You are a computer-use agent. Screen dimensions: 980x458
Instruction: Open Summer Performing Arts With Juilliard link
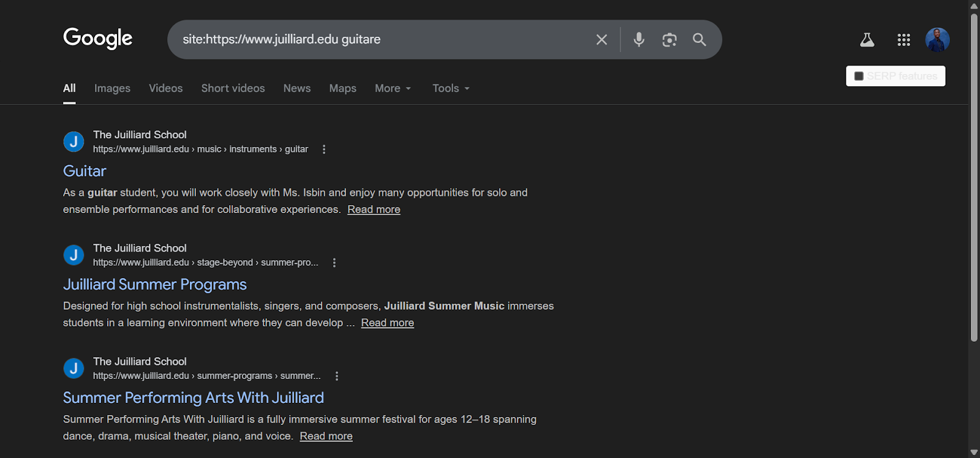(x=194, y=397)
